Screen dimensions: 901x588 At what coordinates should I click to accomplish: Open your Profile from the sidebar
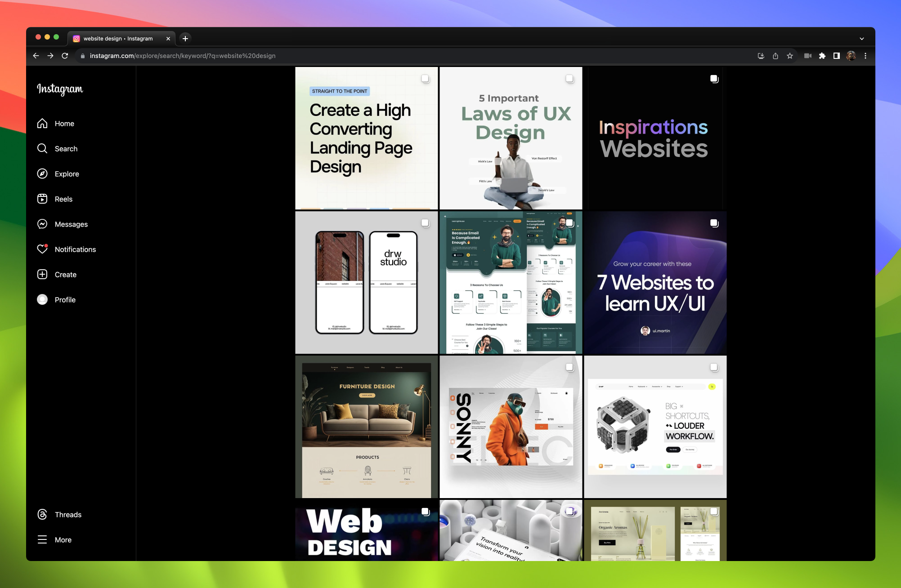[65, 299]
